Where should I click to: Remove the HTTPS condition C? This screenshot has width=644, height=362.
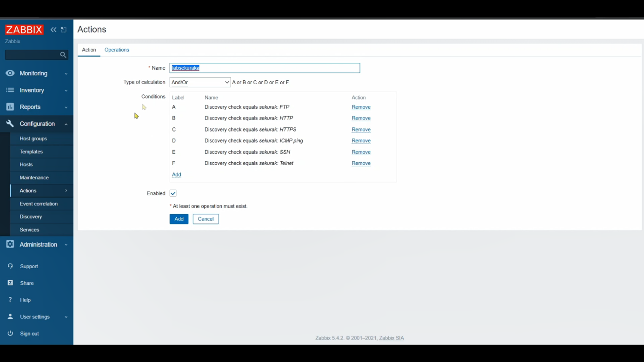(361, 130)
